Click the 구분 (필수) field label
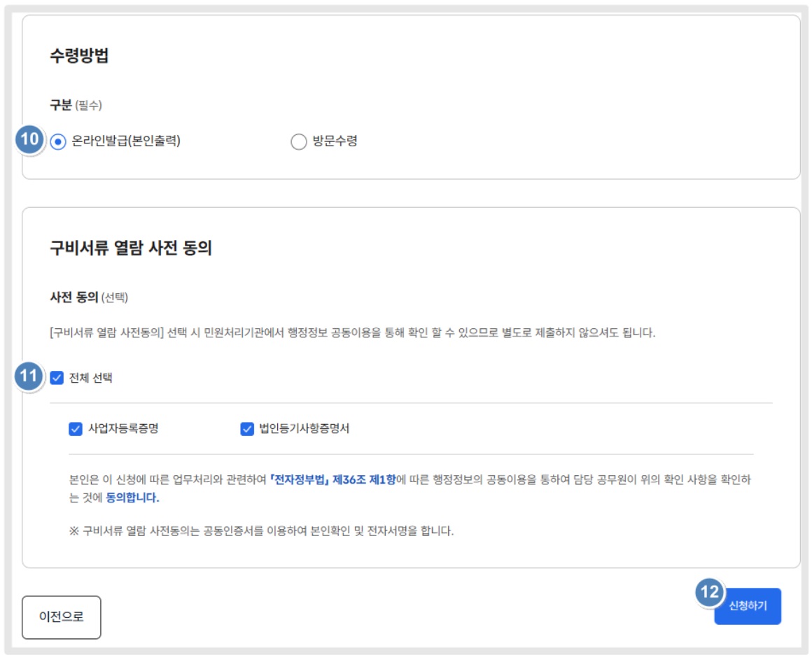This screenshot has height=655, width=812. 76,105
